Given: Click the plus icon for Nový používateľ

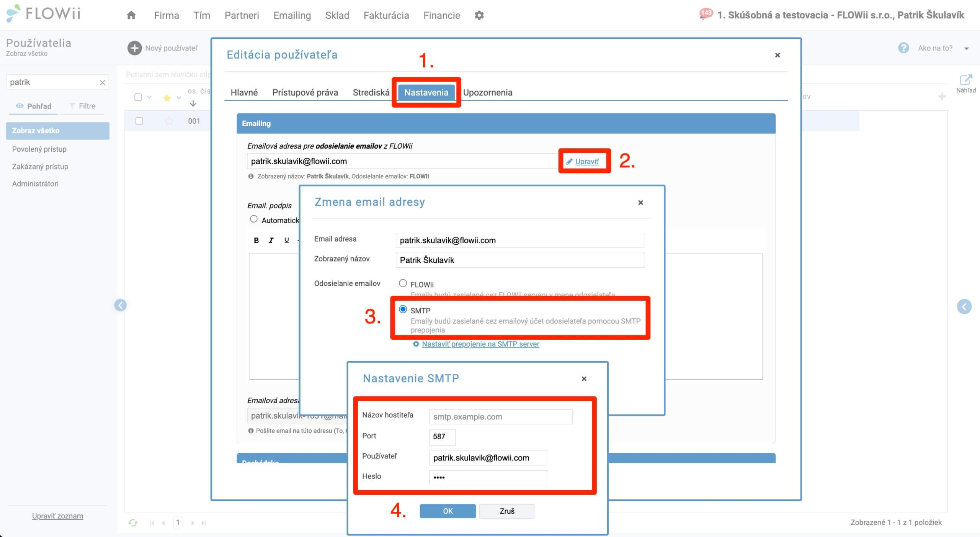Looking at the screenshot, I should (x=134, y=48).
